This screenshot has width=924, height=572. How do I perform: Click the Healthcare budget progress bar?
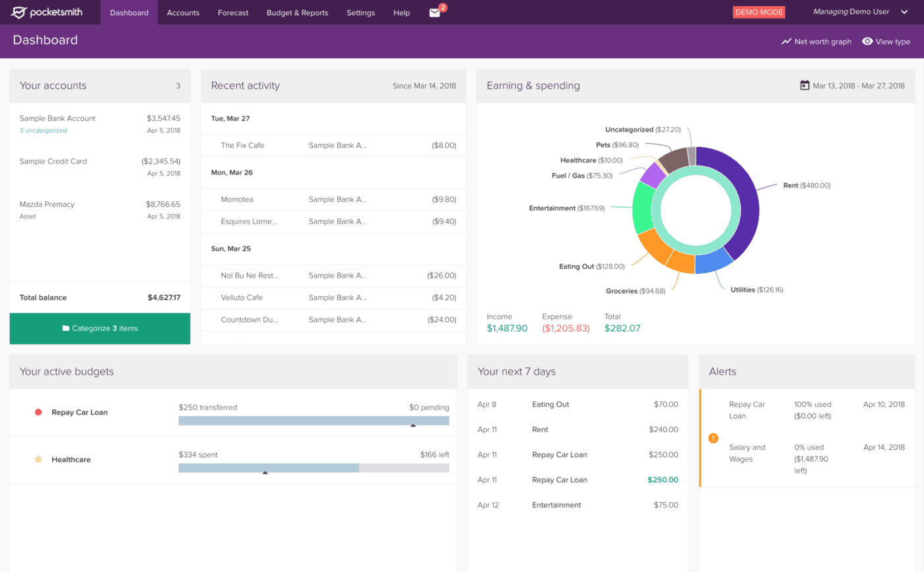pos(313,468)
